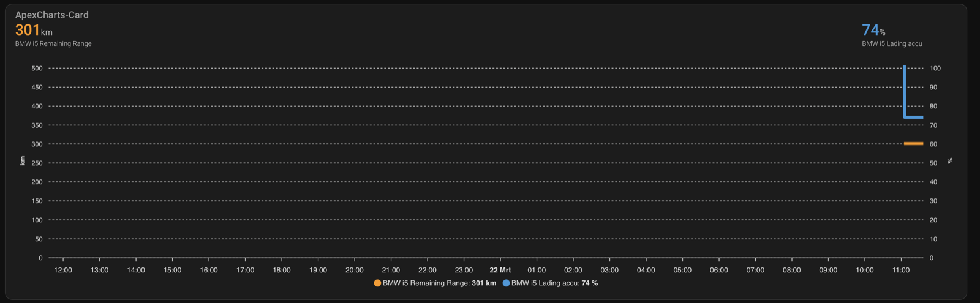Click the 100 label on the percent axis
Screen dimensions: 980x303
(x=935, y=69)
